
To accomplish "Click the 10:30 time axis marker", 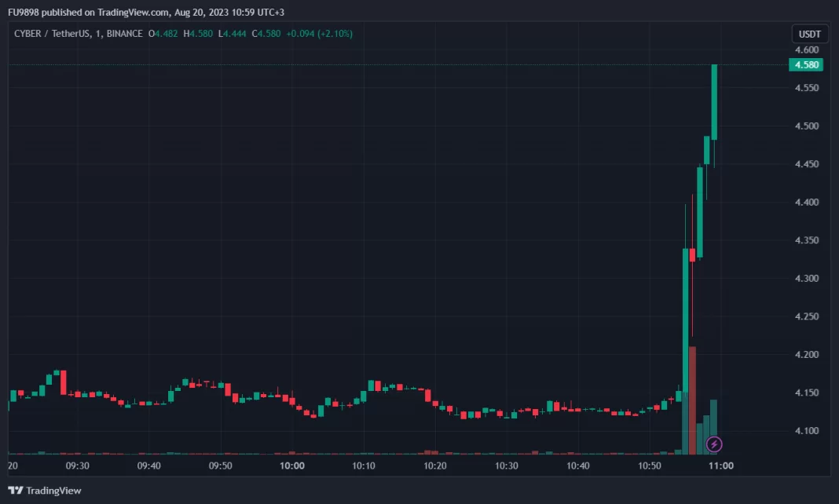I will pos(507,466).
